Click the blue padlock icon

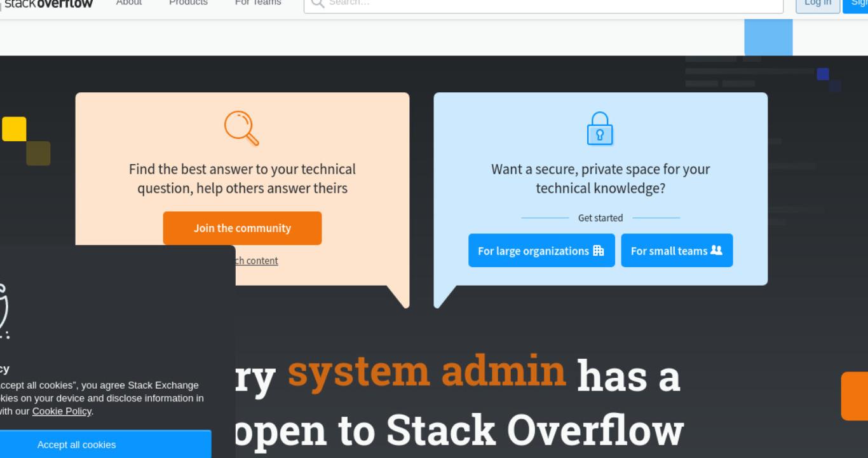click(600, 128)
